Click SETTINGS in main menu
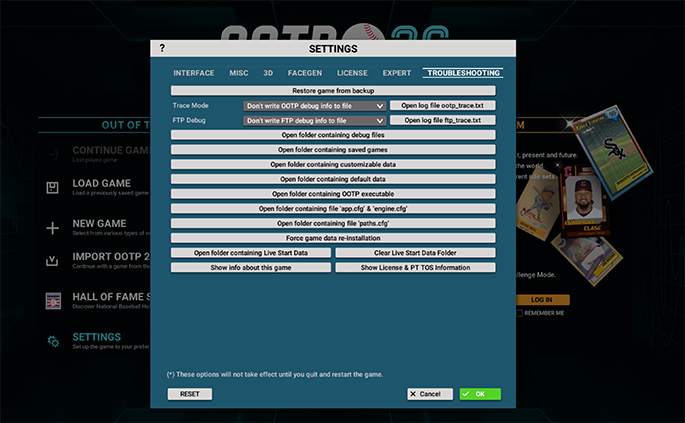This screenshot has width=685, height=423. [x=97, y=337]
